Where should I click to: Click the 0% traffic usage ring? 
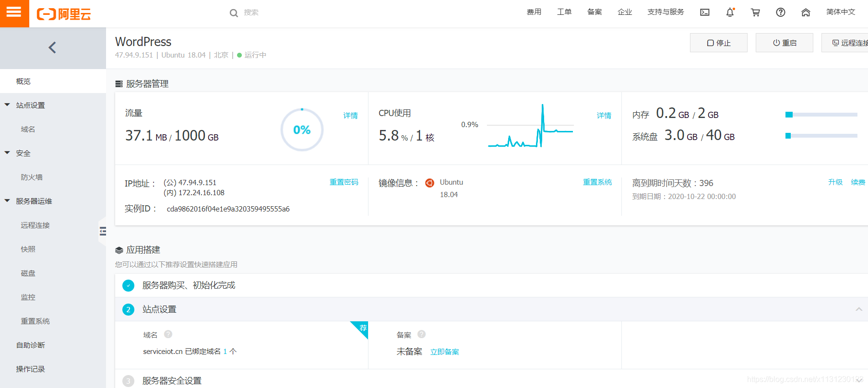pos(302,130)
